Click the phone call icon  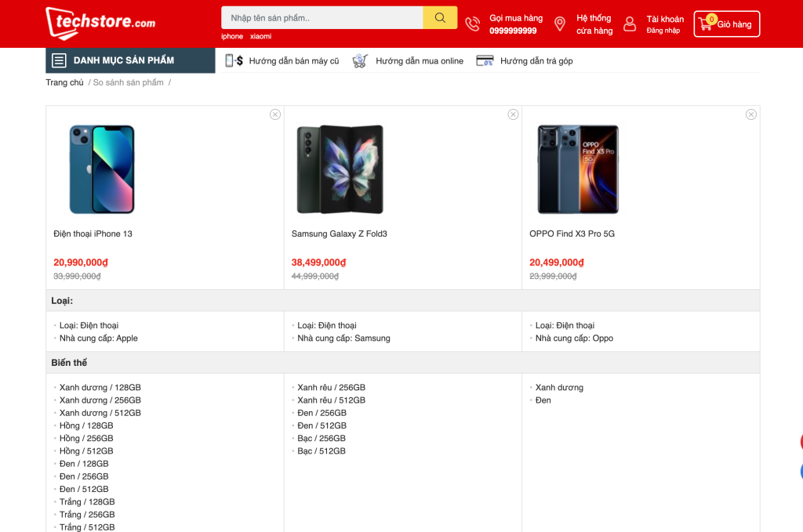(472, 24)
